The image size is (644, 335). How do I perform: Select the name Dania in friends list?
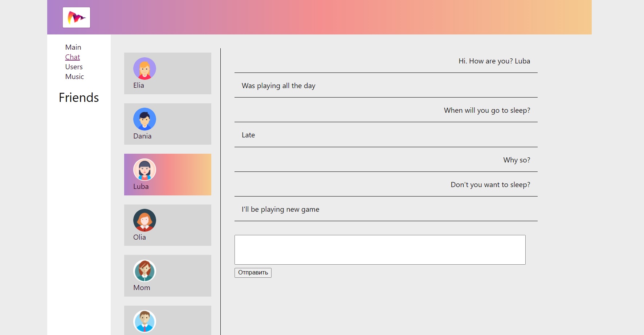(x=142, y=136)
